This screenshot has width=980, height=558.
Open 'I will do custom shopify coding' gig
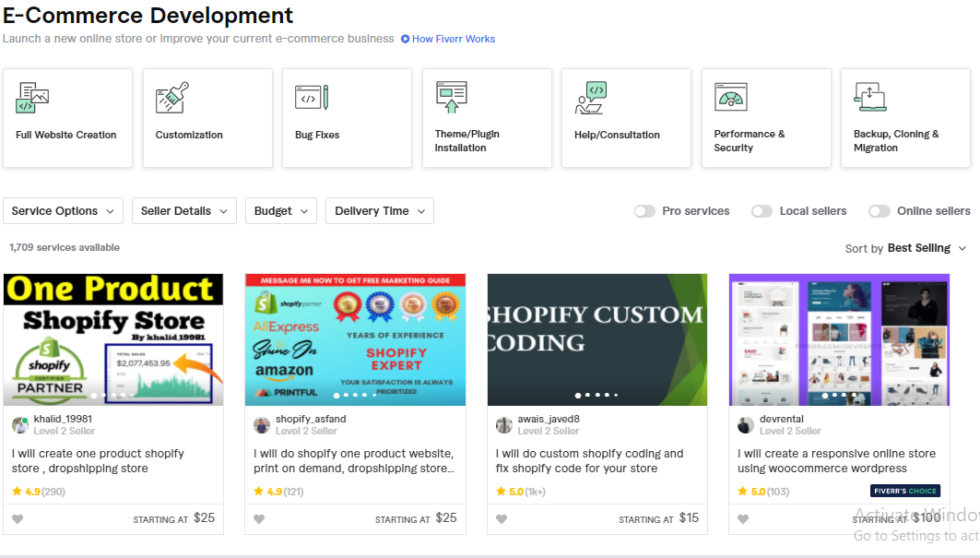[589, 461]
